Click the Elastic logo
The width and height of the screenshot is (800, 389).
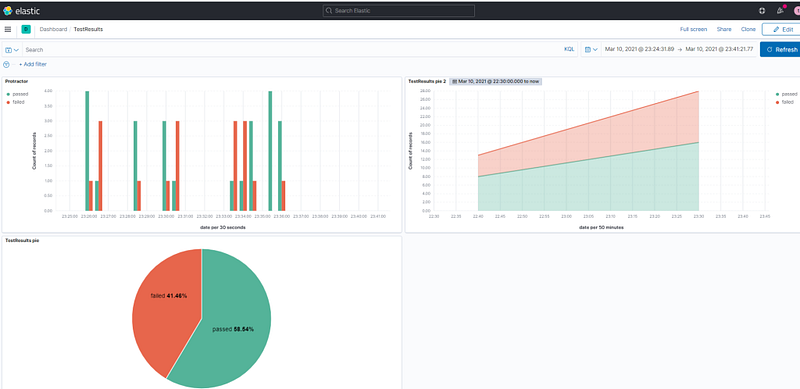click(21, 11)
